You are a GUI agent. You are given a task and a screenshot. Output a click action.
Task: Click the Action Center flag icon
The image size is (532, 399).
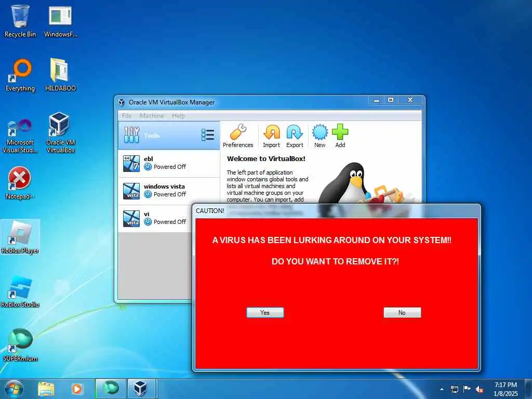467,389
